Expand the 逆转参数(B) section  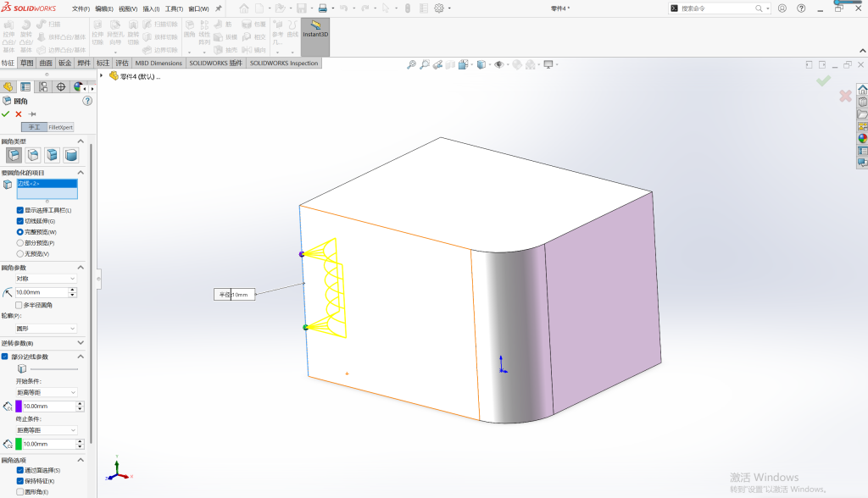tap(81, 343)
